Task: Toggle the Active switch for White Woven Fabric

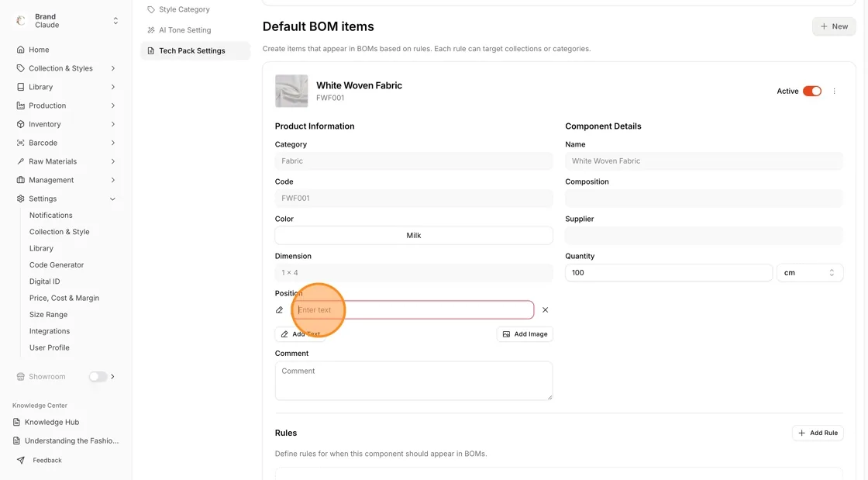Action: (x=812, y=91)
